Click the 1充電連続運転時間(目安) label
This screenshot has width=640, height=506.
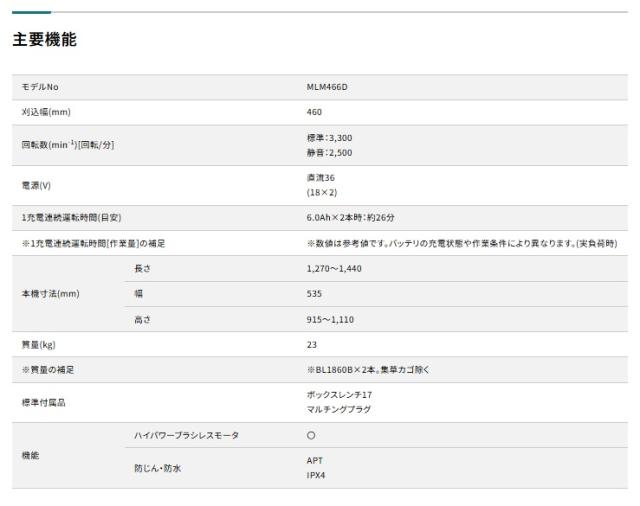pos(71,217)
